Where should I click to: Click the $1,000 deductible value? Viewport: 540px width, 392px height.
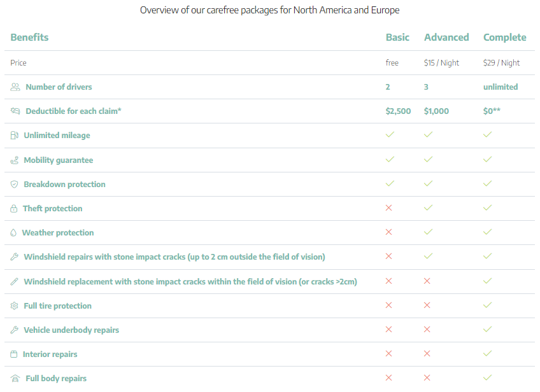(x=436, y=111)
